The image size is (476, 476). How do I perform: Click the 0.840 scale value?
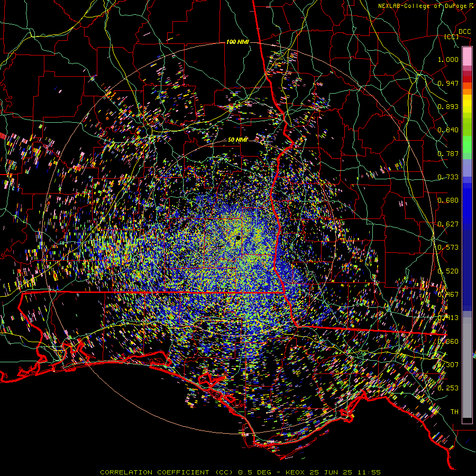tap(448, 130)
